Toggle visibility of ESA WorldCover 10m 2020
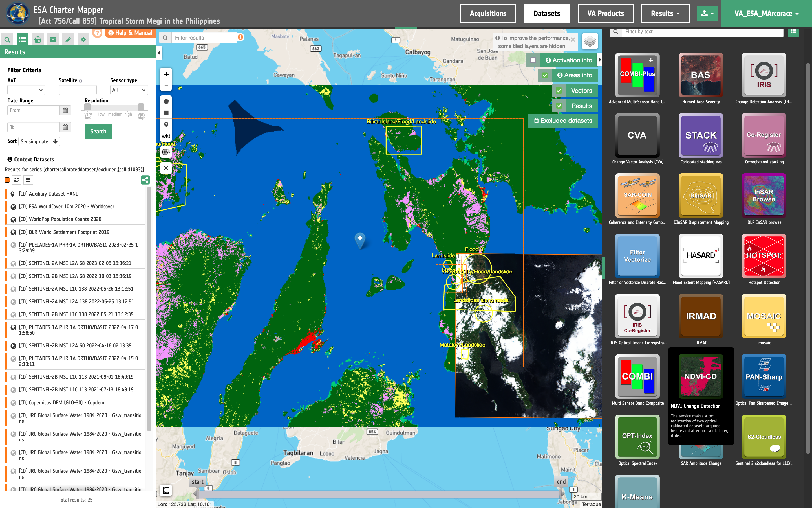The width and height of the screenshot is (812, 508). coord(14,207)
